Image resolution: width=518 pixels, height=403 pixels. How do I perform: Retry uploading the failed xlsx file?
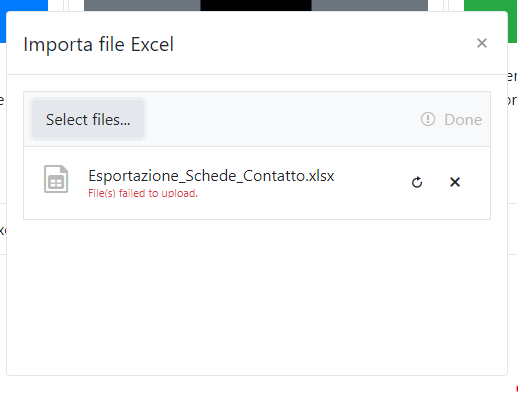tap(417, 182)
